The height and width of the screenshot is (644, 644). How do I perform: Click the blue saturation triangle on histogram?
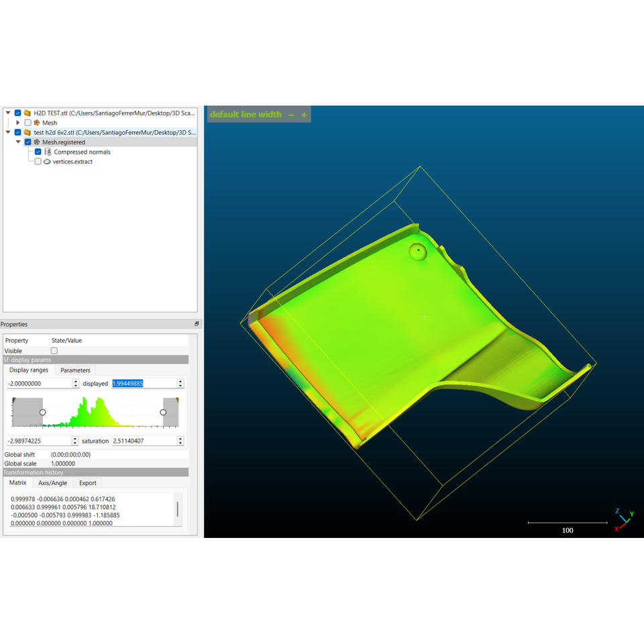[x=14, y=400]
